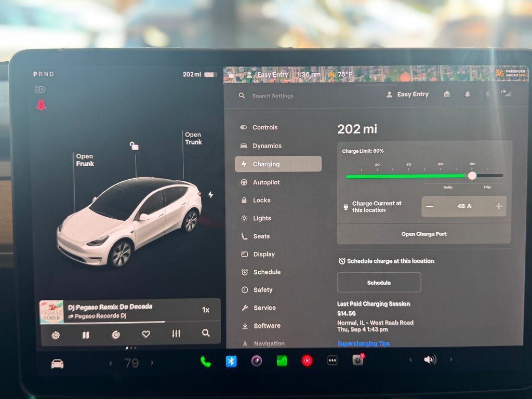532x399 pixels.
Task: Open the audio equalizer settings icon
Action: [176, 334]
